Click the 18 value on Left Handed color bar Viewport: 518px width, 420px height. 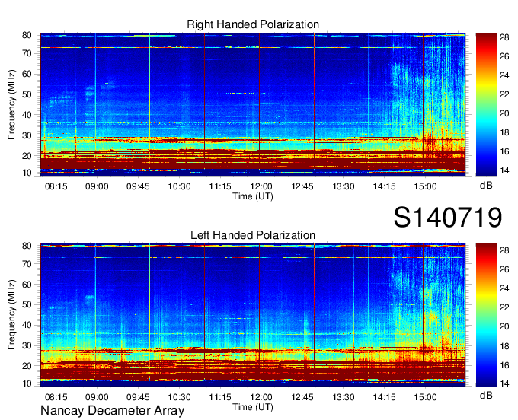coord(504,346)
